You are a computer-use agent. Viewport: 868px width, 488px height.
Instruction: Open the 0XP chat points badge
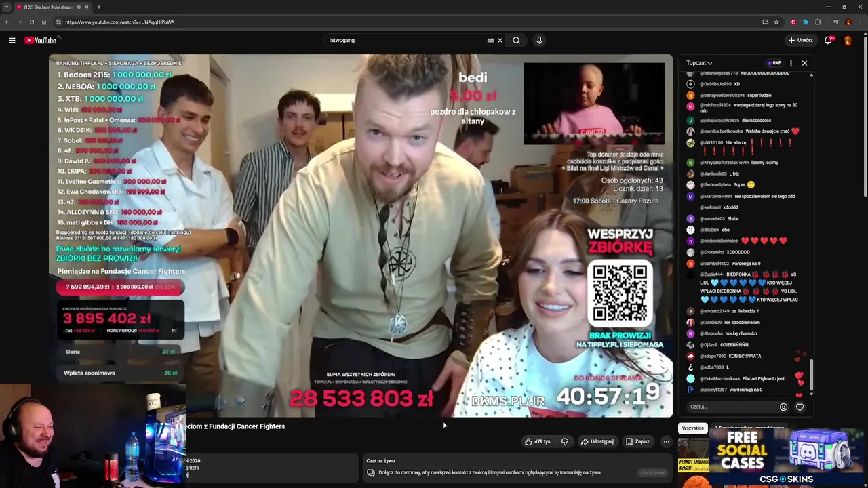(774, 63)
